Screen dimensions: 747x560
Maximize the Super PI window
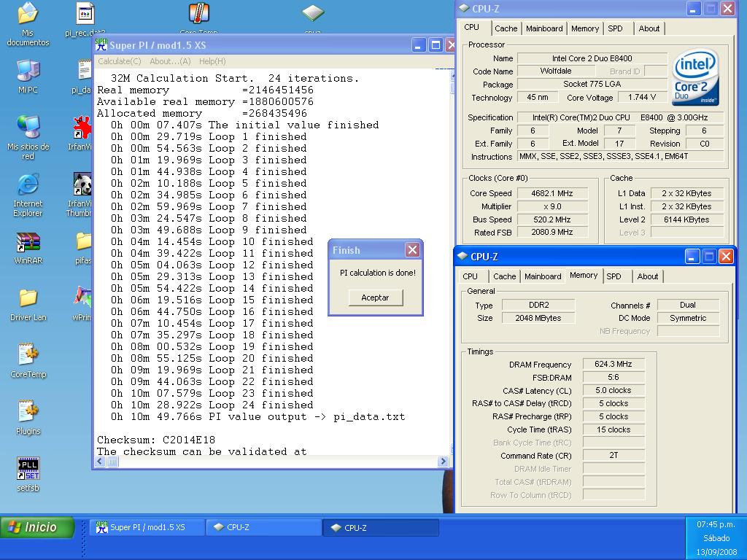pos(435,45)
